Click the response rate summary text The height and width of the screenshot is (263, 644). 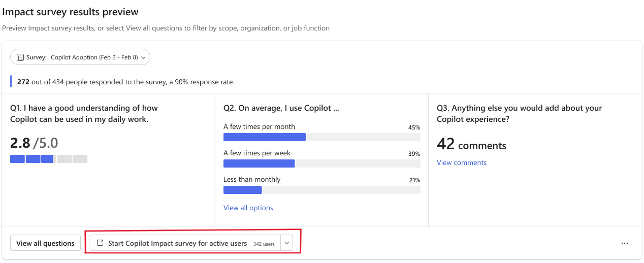[126, 82]
